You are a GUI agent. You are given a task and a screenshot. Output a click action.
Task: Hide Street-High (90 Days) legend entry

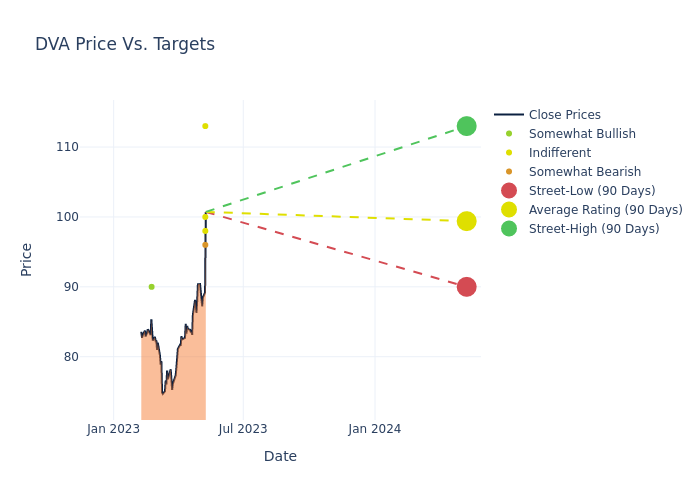pos(593,229)
